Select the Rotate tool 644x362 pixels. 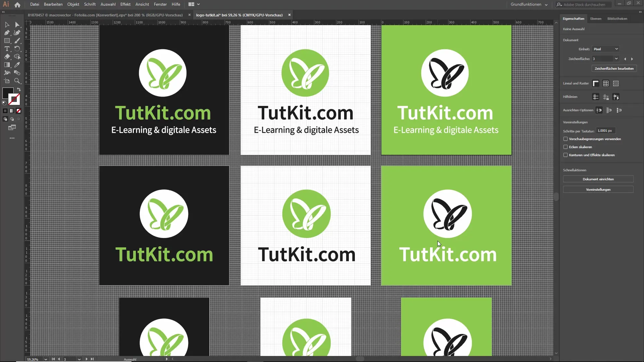[x=17, y=49]
